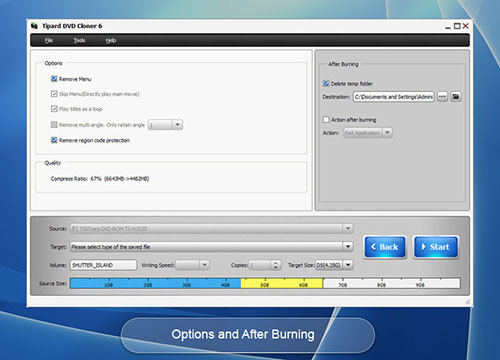
Task: Toggle Remove region code protection
Action: click(54, 140)
